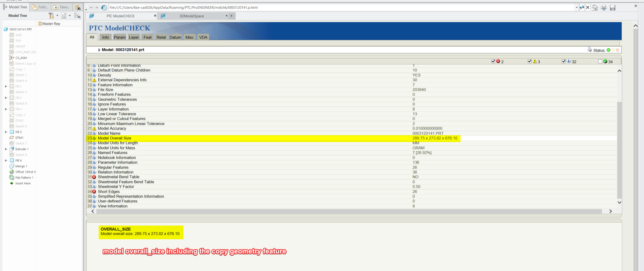Uncheck the errors checkbox showing 2
The image size is (644, 271).
click(x=493, y=61)
